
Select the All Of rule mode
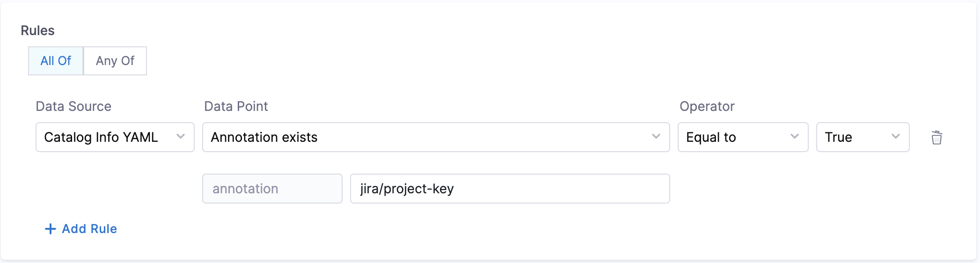click(56, 61)
